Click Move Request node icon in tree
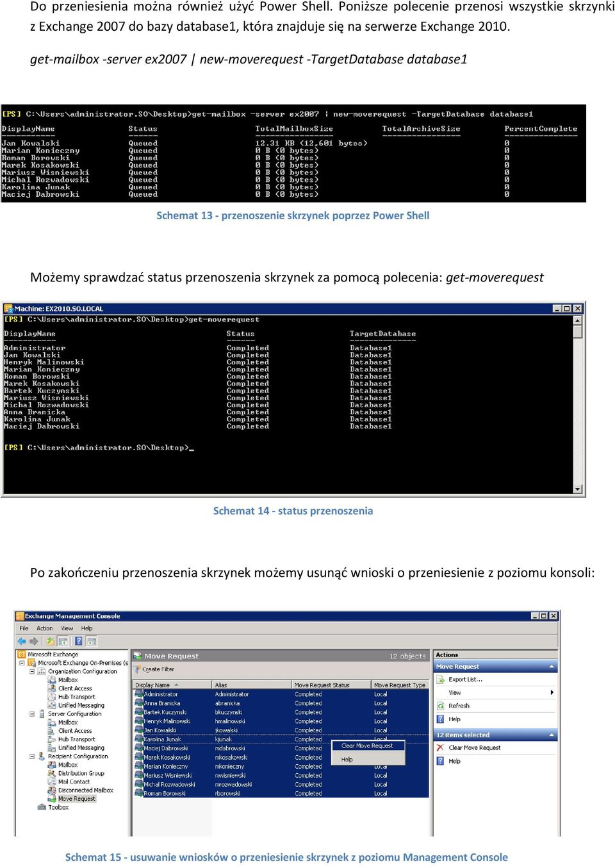 click(x=53, y=799)
